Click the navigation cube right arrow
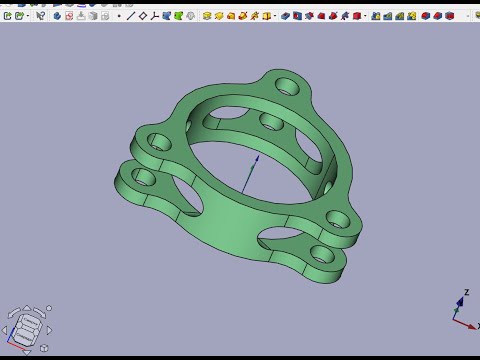The image size is (480, 360). [x=49, y=330]
